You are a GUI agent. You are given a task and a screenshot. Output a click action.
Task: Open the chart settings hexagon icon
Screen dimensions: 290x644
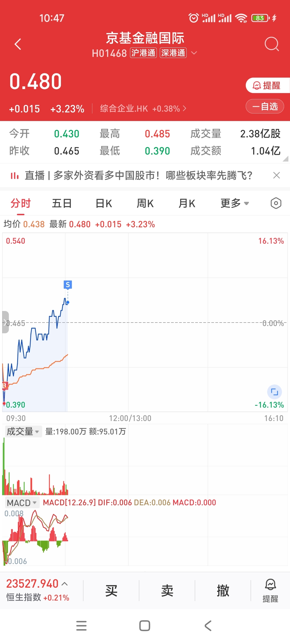tap(276, 203)
